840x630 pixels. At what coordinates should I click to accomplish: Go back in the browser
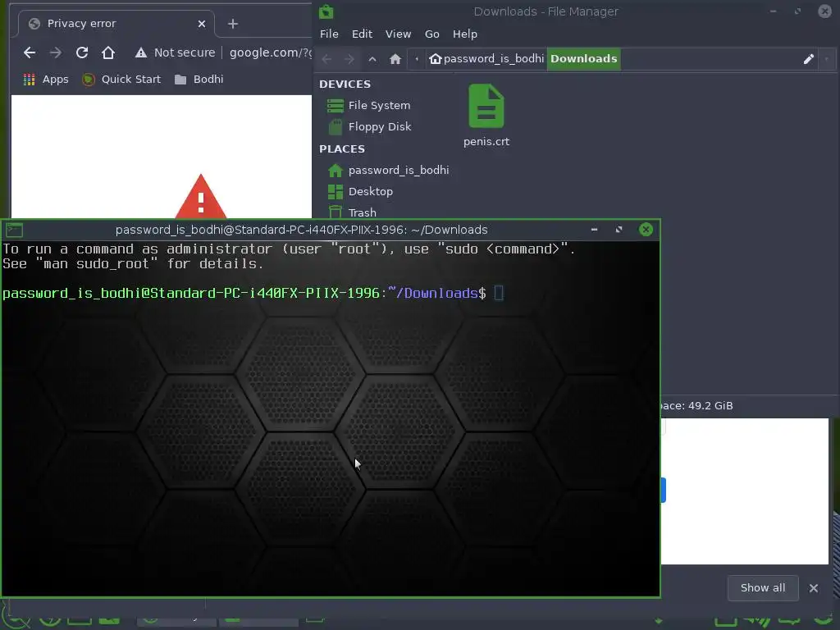(30, 52)
